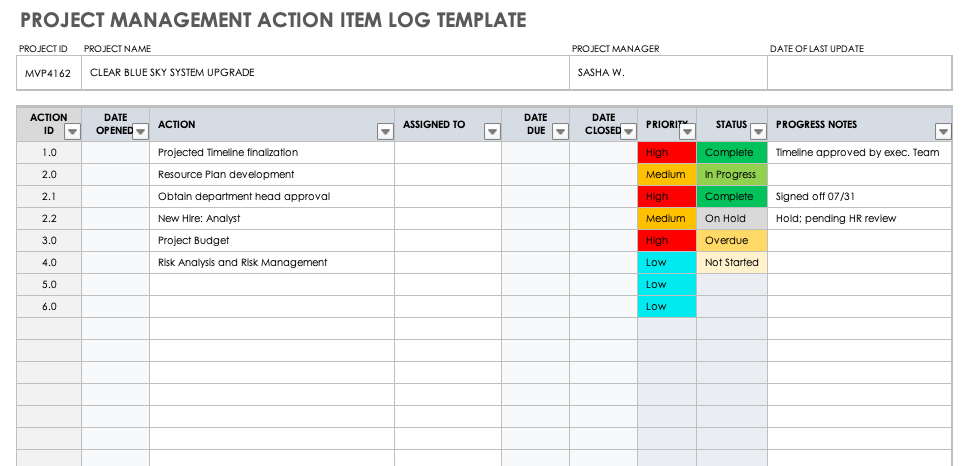Select the 'Hold; pending HR review' note cell
This screenshot has height=466, width=970.
coord(859,219)
